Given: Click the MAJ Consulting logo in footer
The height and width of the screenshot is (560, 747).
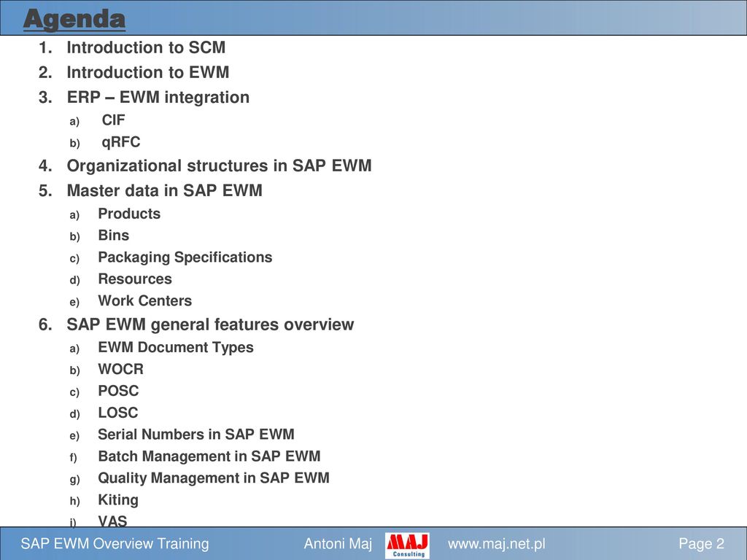Looking at the screenshot, I should [407, 545].
